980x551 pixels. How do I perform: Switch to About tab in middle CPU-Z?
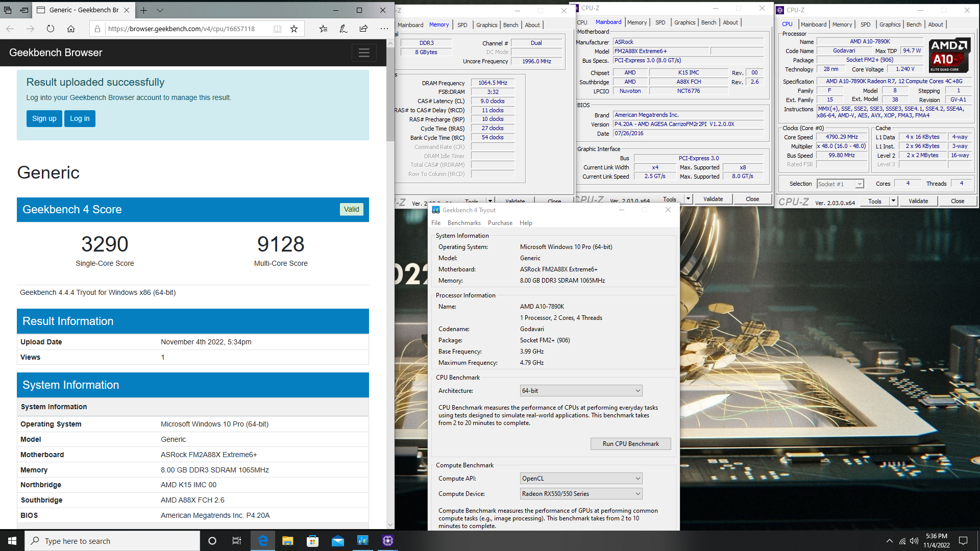(x=730, y=22)
